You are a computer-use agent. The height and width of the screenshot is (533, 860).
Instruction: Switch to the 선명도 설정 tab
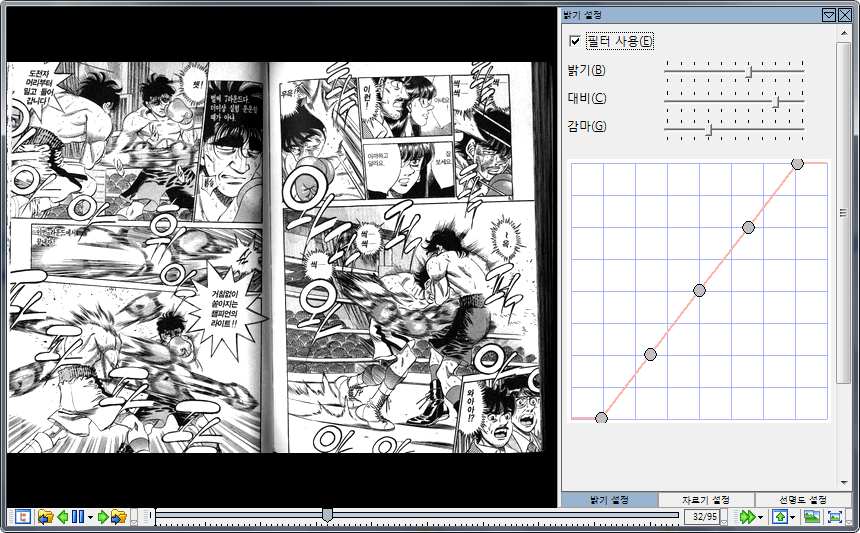pyautogui.click(x=803, y=500)
